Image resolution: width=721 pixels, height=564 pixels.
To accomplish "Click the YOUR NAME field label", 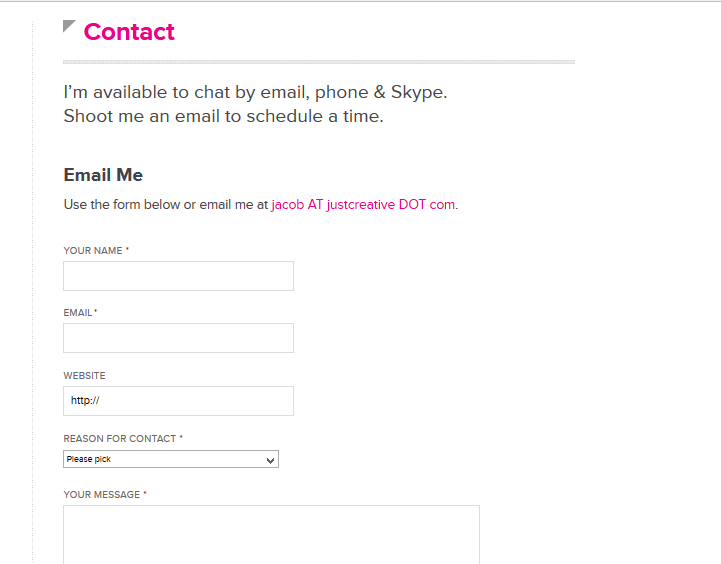I will coord(93,251).
